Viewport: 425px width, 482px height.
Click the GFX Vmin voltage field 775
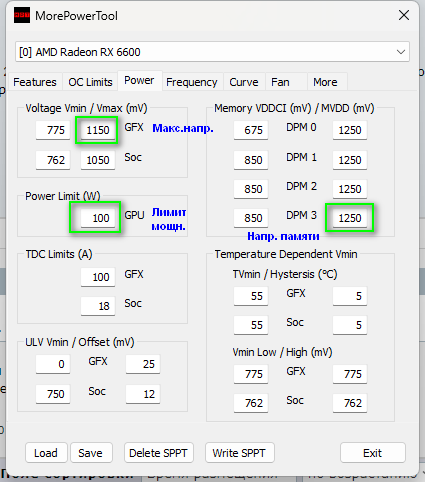coord(53,130)
